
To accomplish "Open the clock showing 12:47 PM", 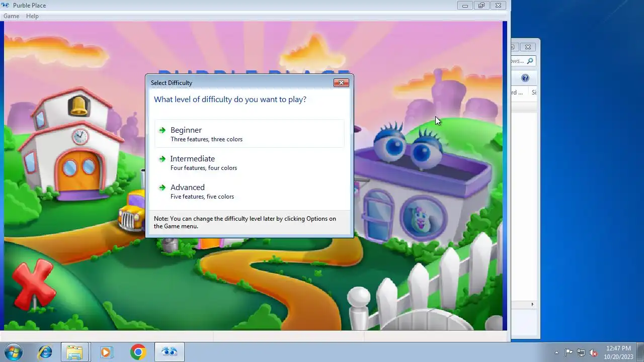I will point(618,352).
